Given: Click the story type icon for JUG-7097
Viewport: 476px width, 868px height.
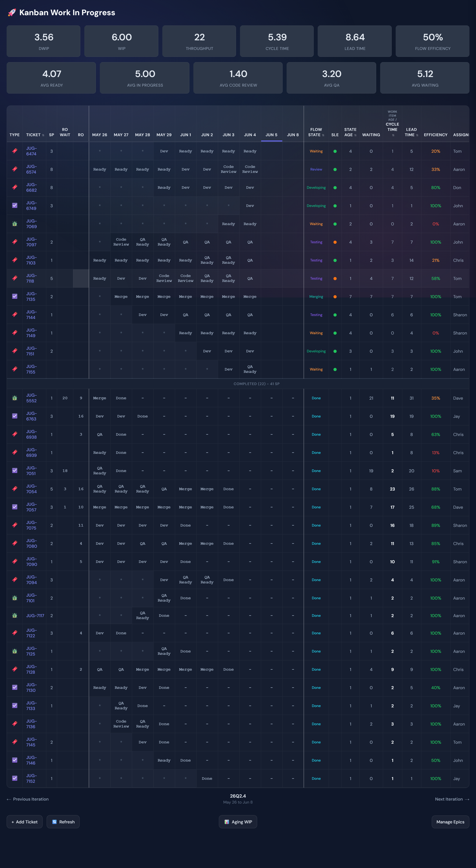Looking at the screenshot, I should point(15,242).
